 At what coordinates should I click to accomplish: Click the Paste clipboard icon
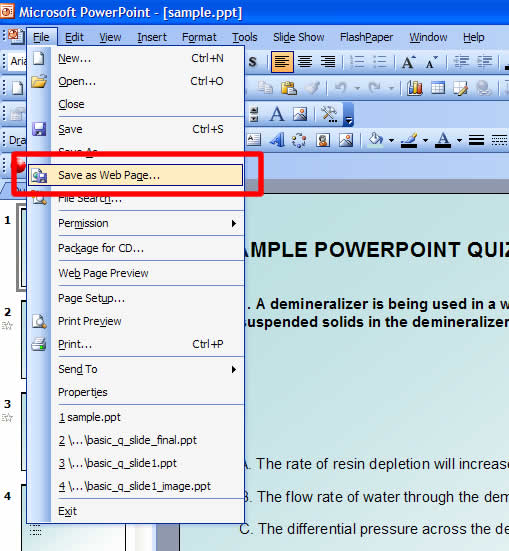[289, 88]
